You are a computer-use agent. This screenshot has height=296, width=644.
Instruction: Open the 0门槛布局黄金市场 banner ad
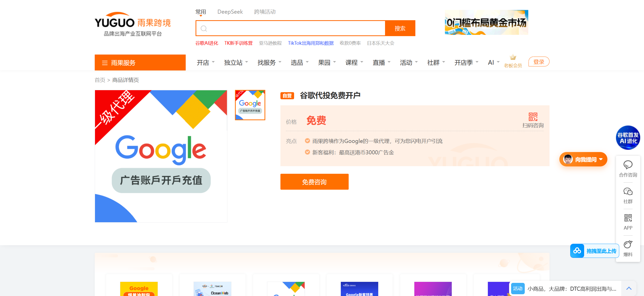pos(487,22)
